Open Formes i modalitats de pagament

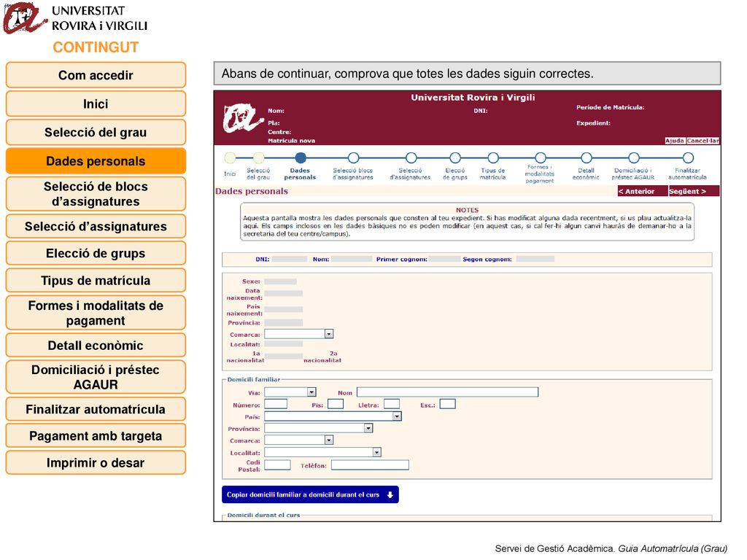pos(96,313)
